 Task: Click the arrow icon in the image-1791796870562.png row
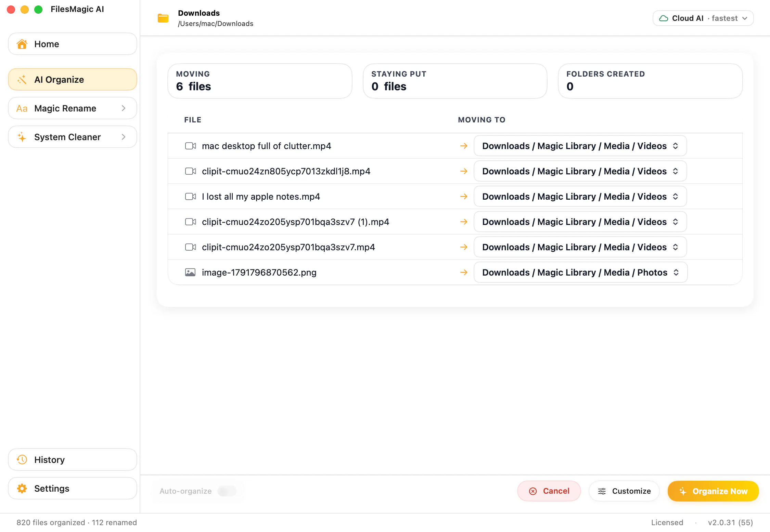464,272
